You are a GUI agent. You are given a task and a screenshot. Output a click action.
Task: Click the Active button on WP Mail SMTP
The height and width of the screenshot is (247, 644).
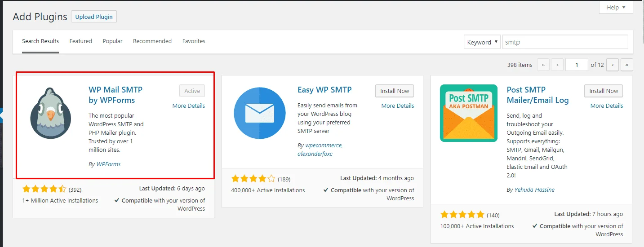point(192,91)
